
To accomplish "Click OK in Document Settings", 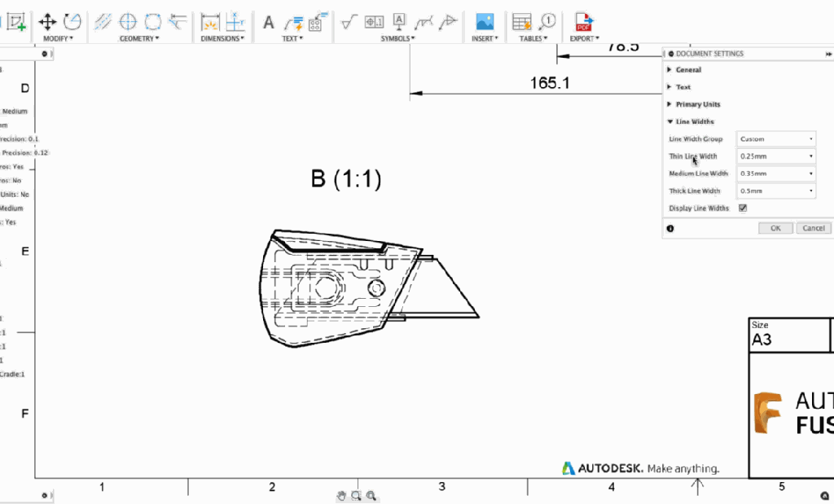I will click(x=775, y=229).
